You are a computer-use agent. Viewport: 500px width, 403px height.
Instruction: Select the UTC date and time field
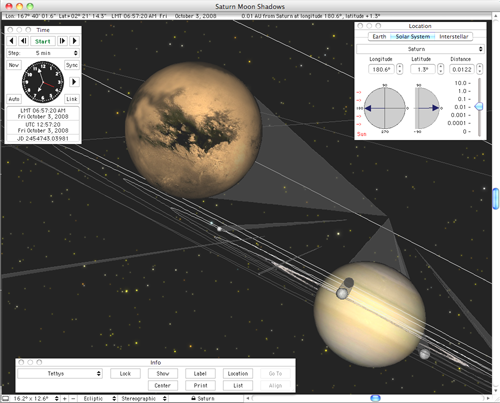[43, 127]
